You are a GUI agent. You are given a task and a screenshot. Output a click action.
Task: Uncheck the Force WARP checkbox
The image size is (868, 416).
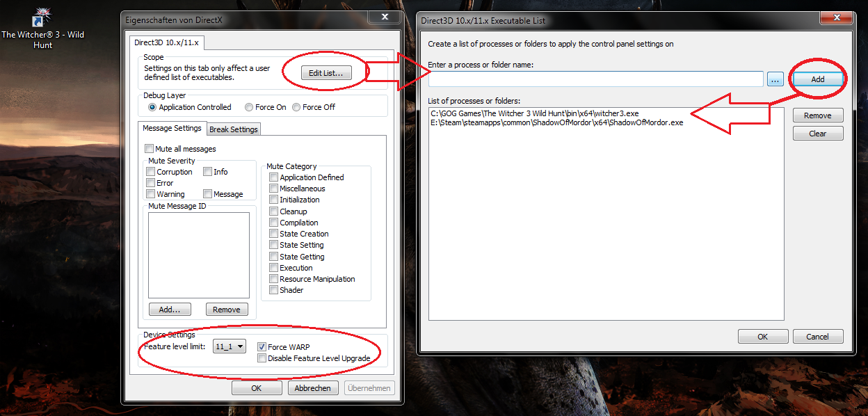(x=262, y=347)
